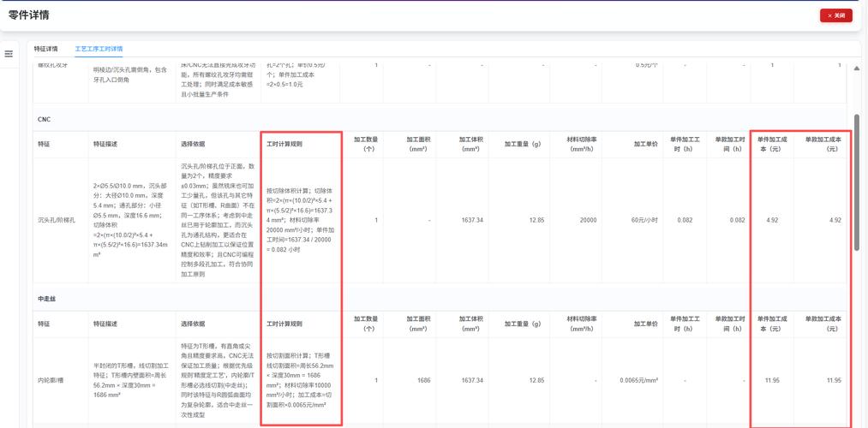Click 工时计算规则 header in 中走丝 table

284,324
